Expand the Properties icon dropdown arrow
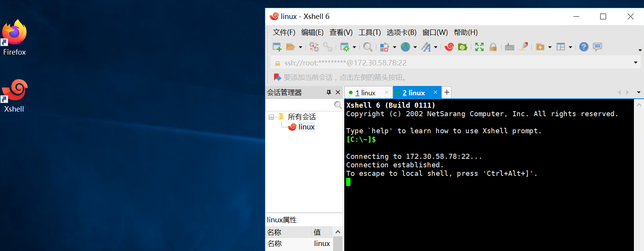This screenshot has width=644, height=251. [x=354, y=47]
